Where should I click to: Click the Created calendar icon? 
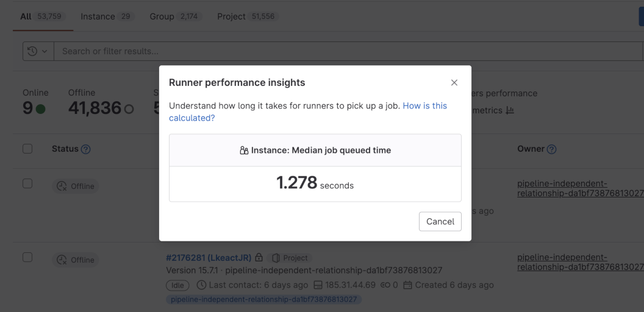click(x=408, y=285)
